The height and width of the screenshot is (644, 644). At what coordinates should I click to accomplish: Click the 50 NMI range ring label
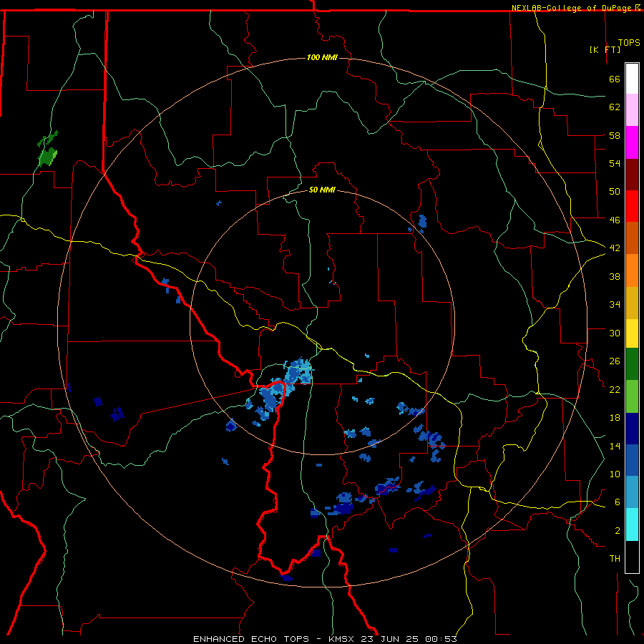click(x=322, y=190)
